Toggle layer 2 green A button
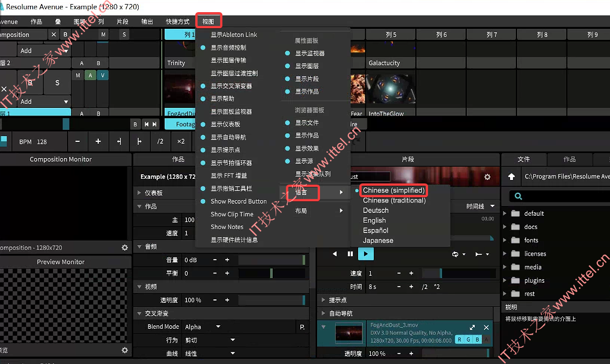 (x=90, y=76)
